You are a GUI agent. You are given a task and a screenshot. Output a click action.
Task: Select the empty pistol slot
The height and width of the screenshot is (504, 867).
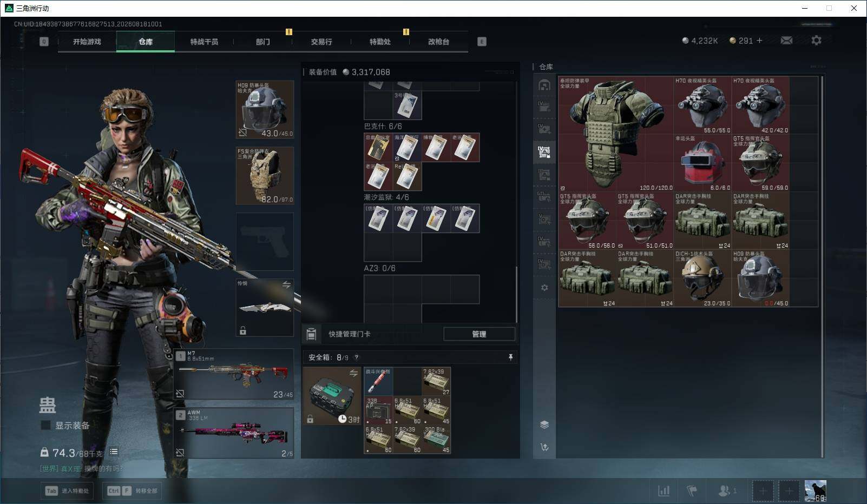[x=265, y=242]
